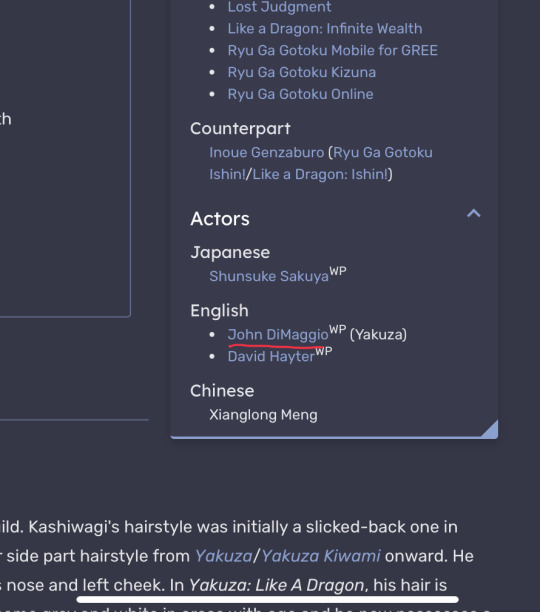Open the Ryu Ga Gotoku Online link
The width and height of the screenshot is (540, 612).
300,94
